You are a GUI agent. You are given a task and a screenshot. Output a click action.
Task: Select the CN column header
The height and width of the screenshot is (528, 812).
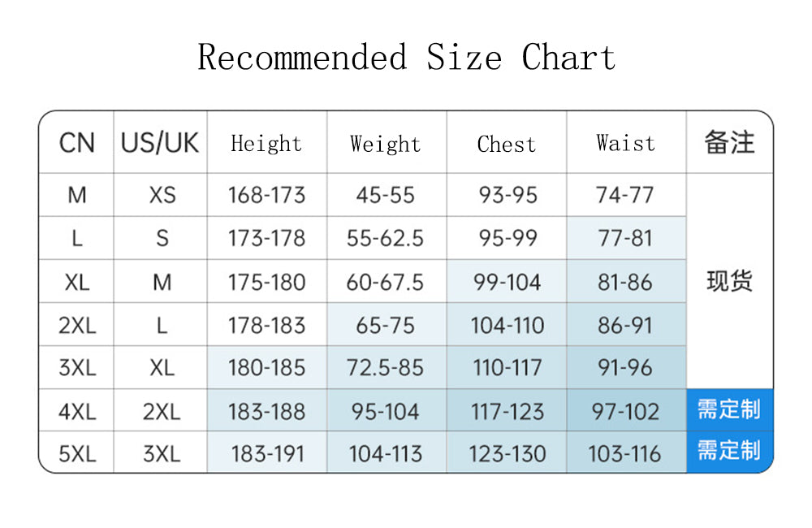(x=76, y=143)
